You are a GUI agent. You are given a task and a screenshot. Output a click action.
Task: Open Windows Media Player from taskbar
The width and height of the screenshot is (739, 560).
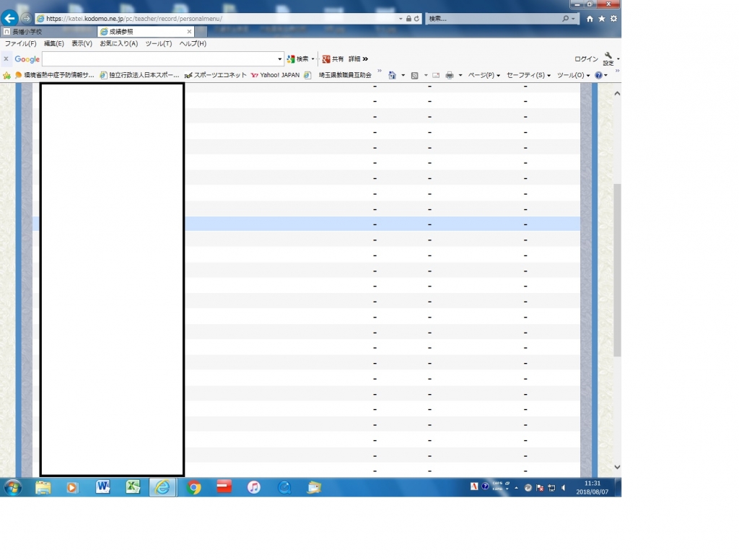(x=72, y=487)
